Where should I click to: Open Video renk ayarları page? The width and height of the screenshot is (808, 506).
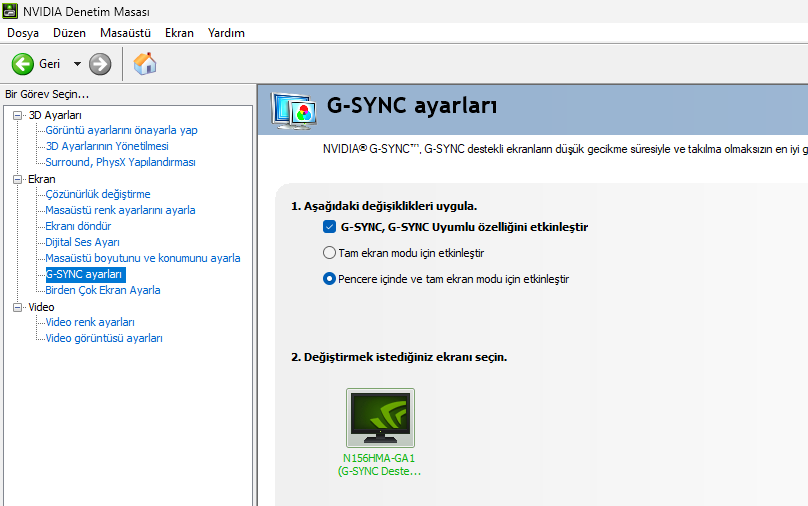(x=90, y=322)
